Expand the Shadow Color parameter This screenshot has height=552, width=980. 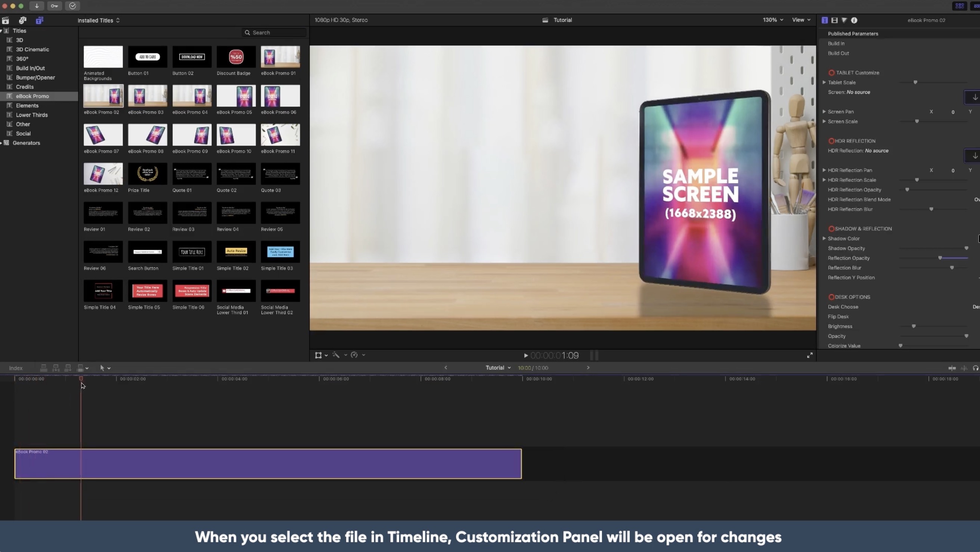point(824,239)
